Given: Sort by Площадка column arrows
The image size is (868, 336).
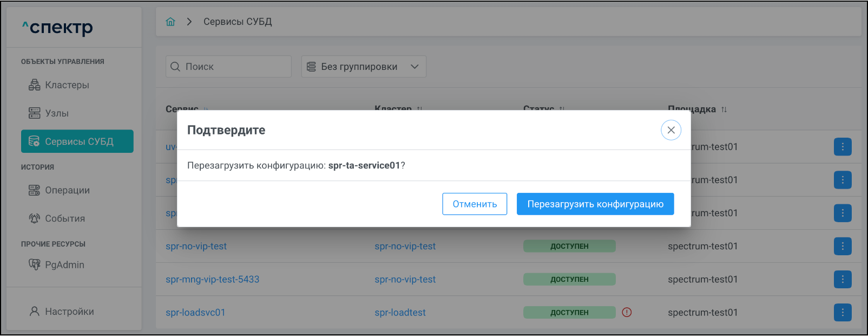Looking at the screenshot, I should [x=724, y=109].
